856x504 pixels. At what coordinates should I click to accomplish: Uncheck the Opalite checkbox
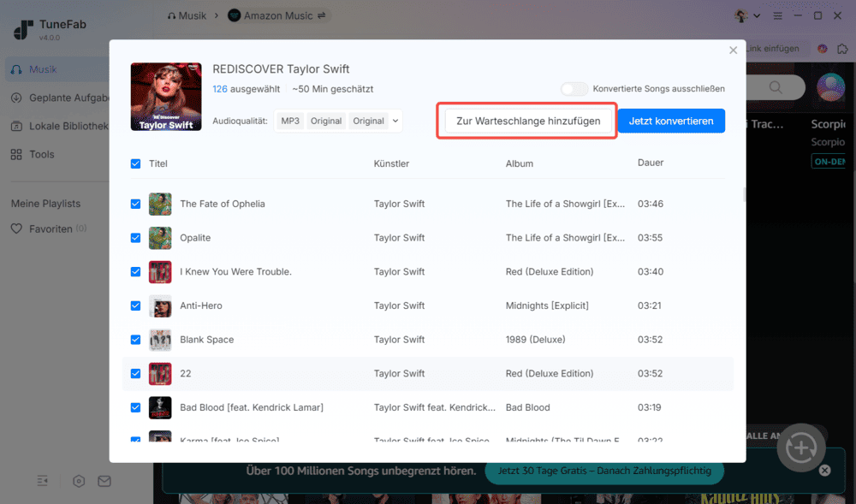click(x=135, y=238)
